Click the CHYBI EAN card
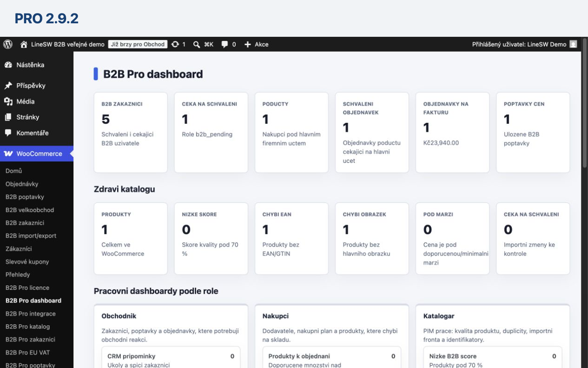Viewport: 588px width, 368px height. (292, 238)
